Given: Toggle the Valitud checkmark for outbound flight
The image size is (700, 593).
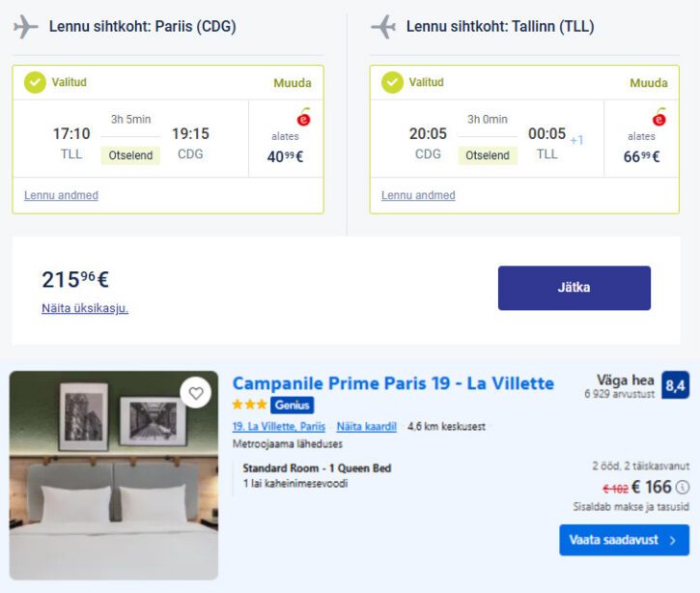Looking at the screenshot, I should pos(35,82).
